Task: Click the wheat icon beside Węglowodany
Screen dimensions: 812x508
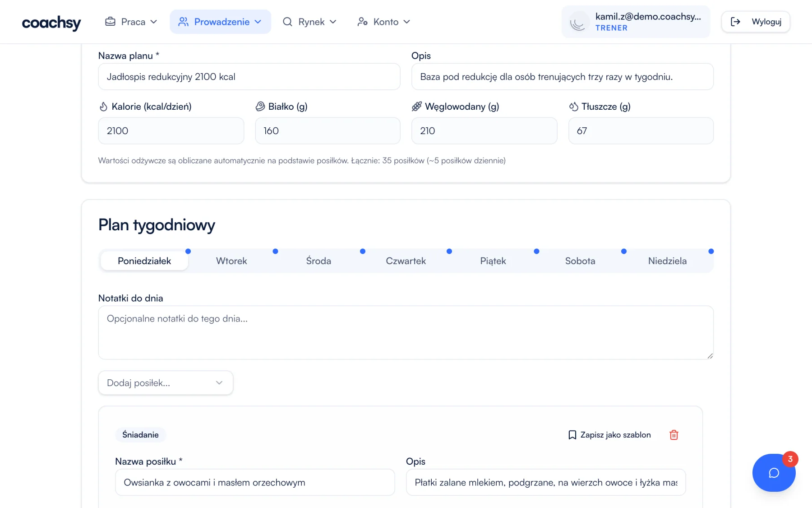Action: pos(417,107)
